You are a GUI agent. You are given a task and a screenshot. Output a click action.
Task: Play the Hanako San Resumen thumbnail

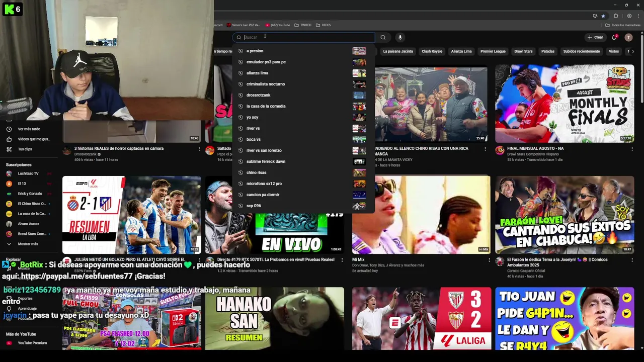pyautogui.click(x=275, y=318)
